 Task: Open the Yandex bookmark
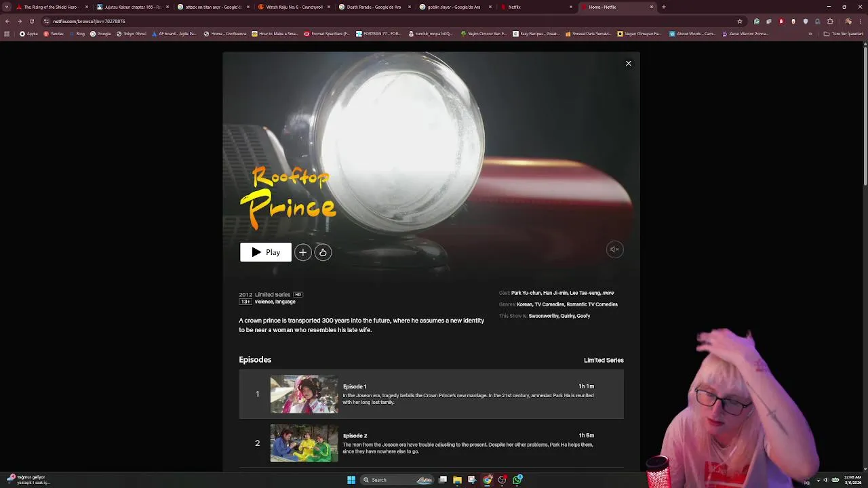pos(52,34)
